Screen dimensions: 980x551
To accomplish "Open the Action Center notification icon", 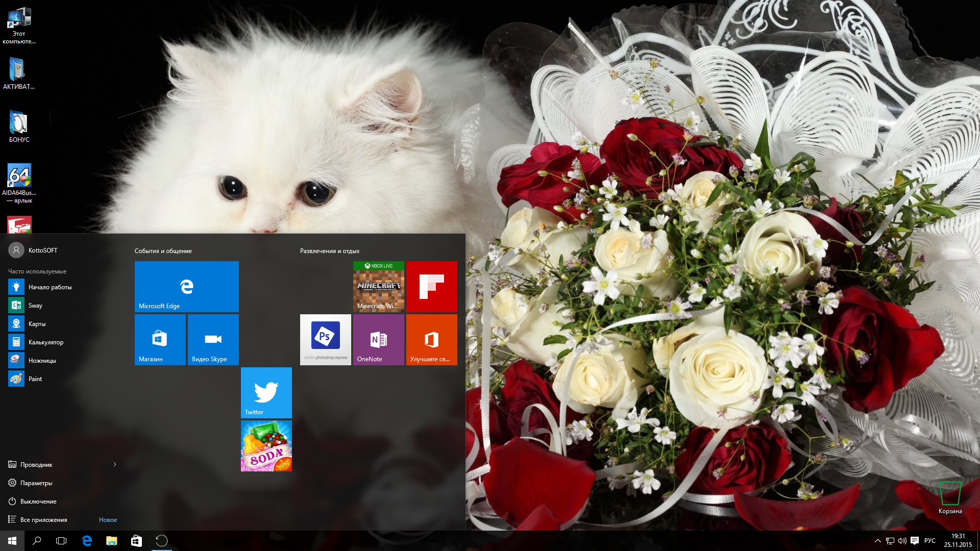I will [x=915, y=541].
